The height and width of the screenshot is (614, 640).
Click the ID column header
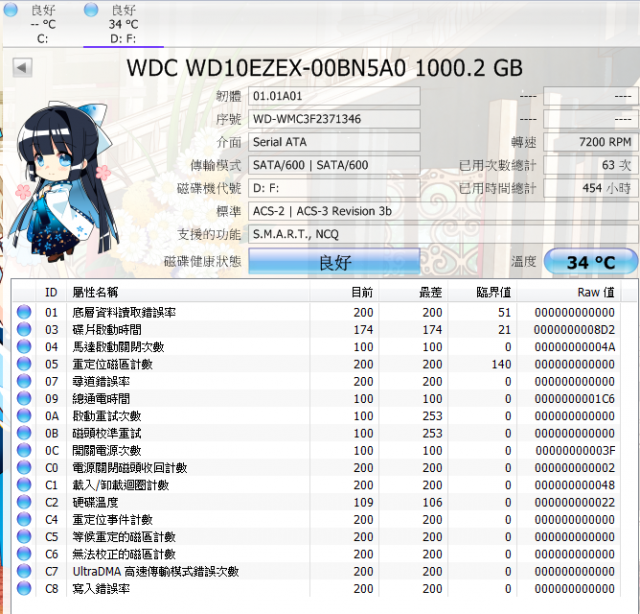coord(51,292)
